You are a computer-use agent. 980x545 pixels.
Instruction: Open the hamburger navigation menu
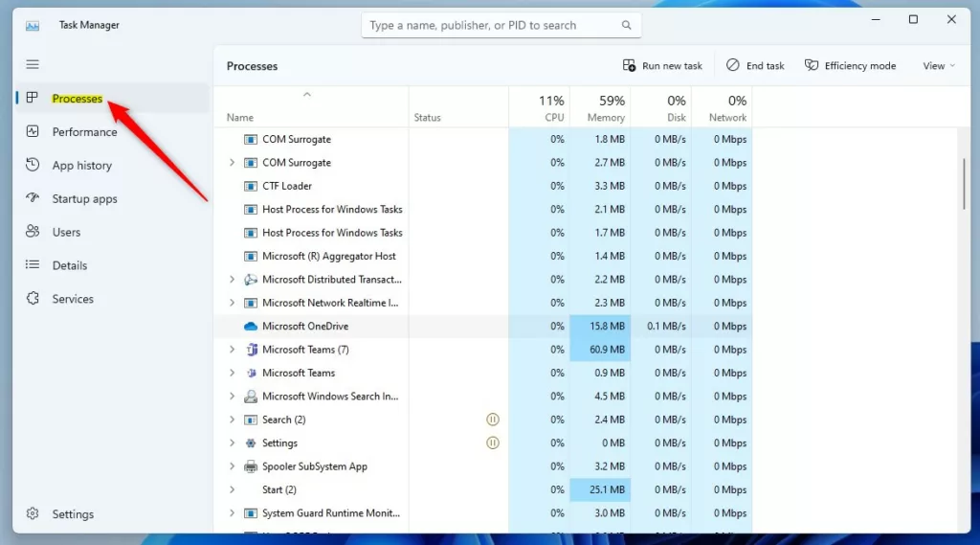(33, 64)
